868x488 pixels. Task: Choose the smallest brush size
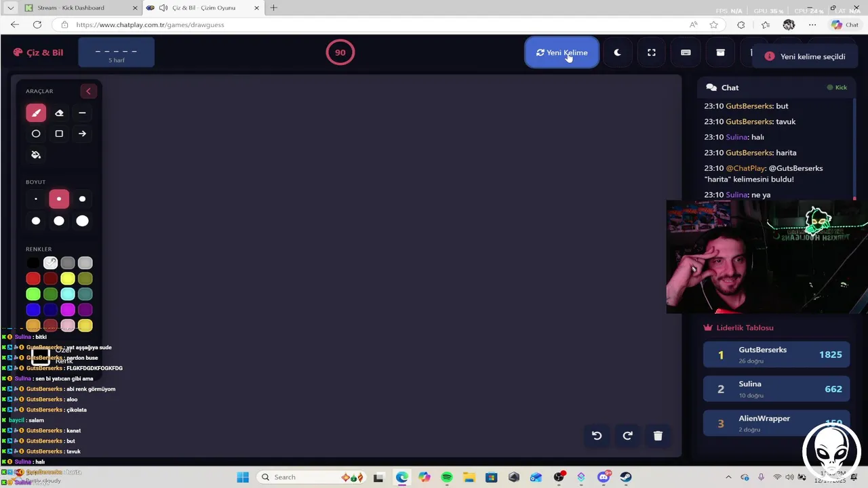tap(36, 199)
